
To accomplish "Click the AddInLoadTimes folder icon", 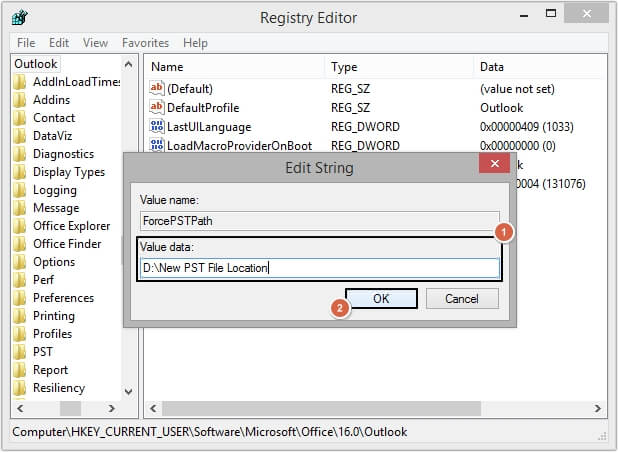I will (x=19, y=82).
